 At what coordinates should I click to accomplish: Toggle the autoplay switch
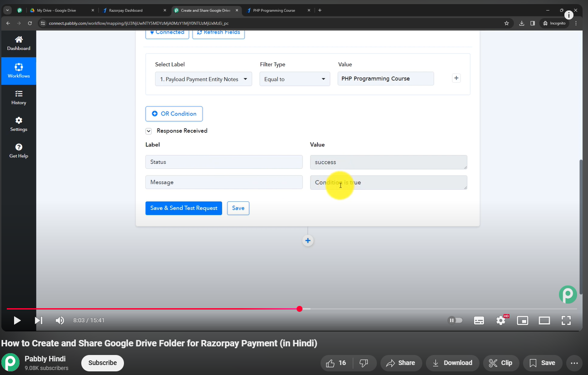point(455,320)
